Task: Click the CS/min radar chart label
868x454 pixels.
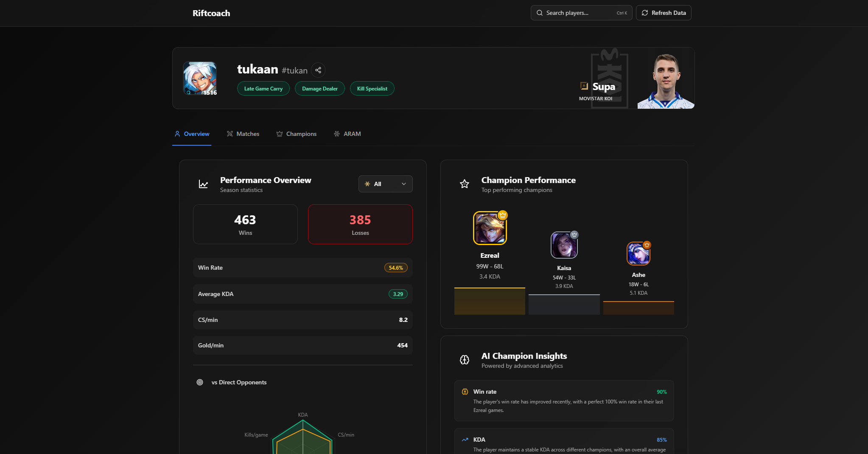Action: (x=346, y=435)
